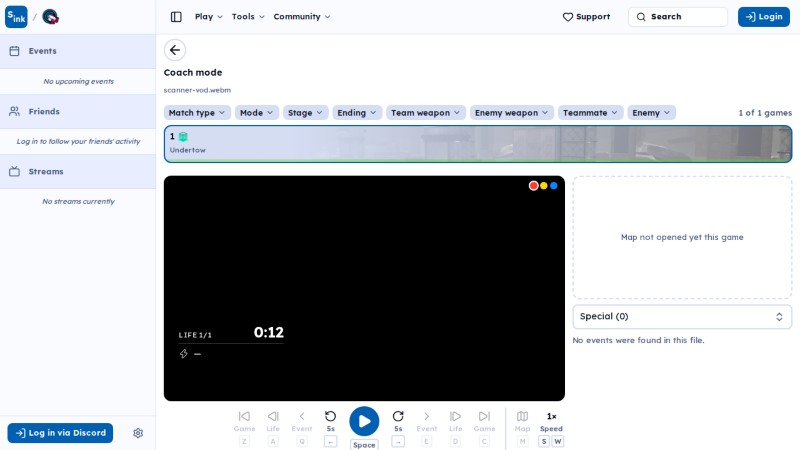
Task: Expand Team weapon filter
Action: pyautogui.click(x=426, y=113)
